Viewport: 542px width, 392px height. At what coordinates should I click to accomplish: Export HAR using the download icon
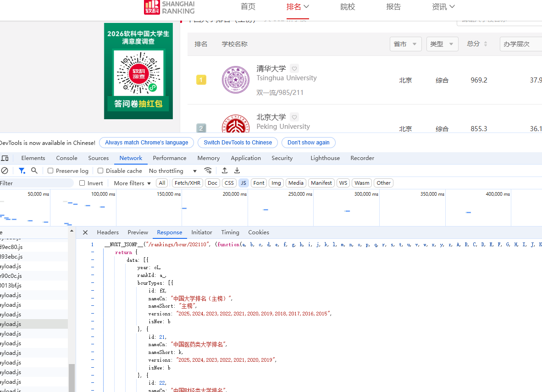pyautogui.click(x=237, y=170)
